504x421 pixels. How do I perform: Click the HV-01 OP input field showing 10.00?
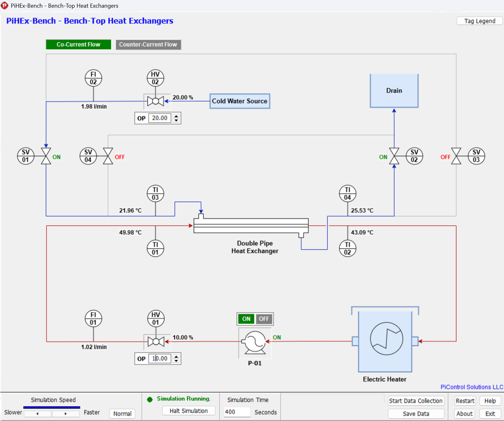click(160, 358)
